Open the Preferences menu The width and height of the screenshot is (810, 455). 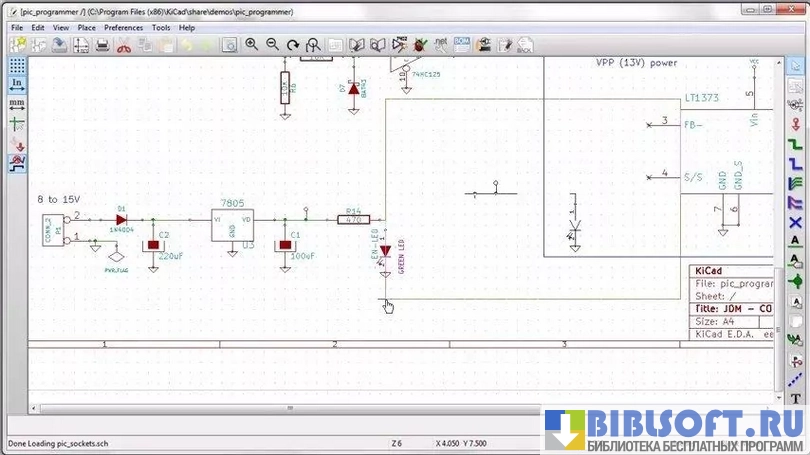point(123,28)
